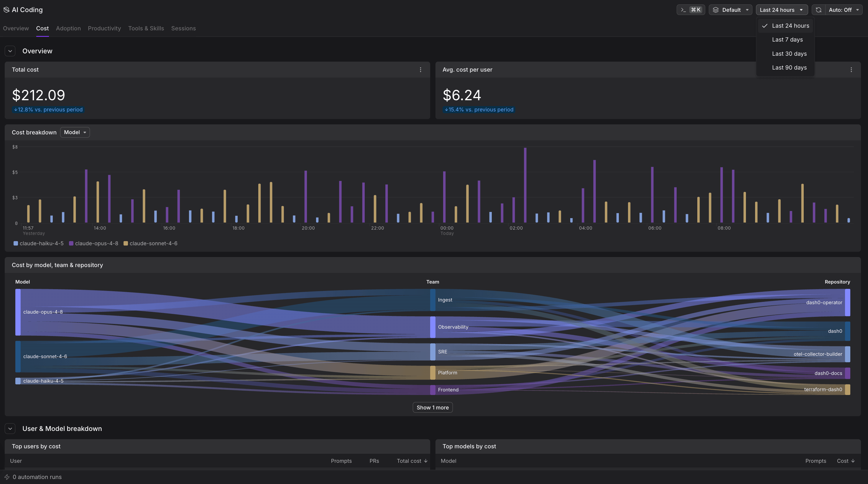The width and height of the screenshot is (868, 484).
Task: Click the 0 automation runs status text
Action: [x=37, y=477]
